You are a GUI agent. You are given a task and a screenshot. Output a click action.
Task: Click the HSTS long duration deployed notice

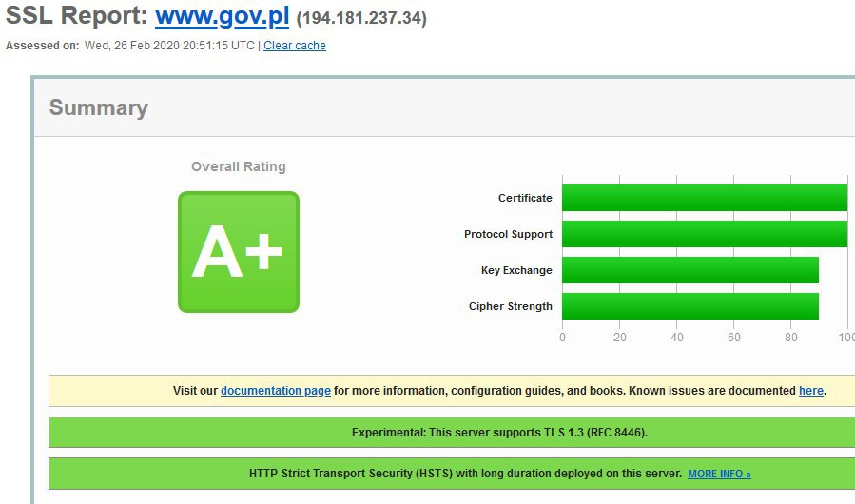point(452,474)
